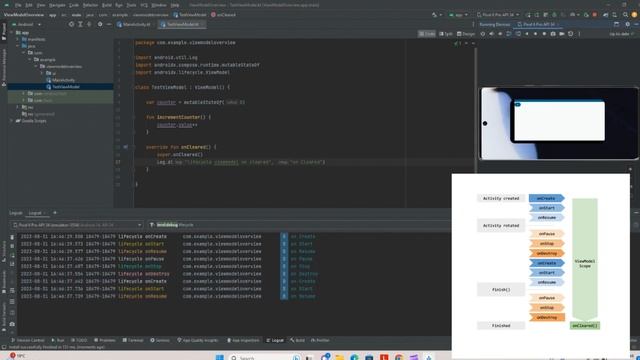Switch editor to Split view mode
This screenshot has height=360, width=640.
pyautogui.click(x=446, y=34)
